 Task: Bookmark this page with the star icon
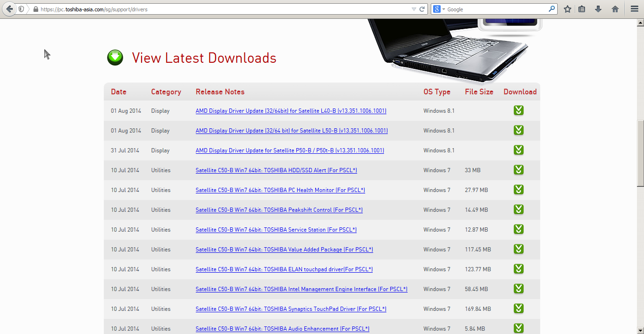[x=568, y=9]
